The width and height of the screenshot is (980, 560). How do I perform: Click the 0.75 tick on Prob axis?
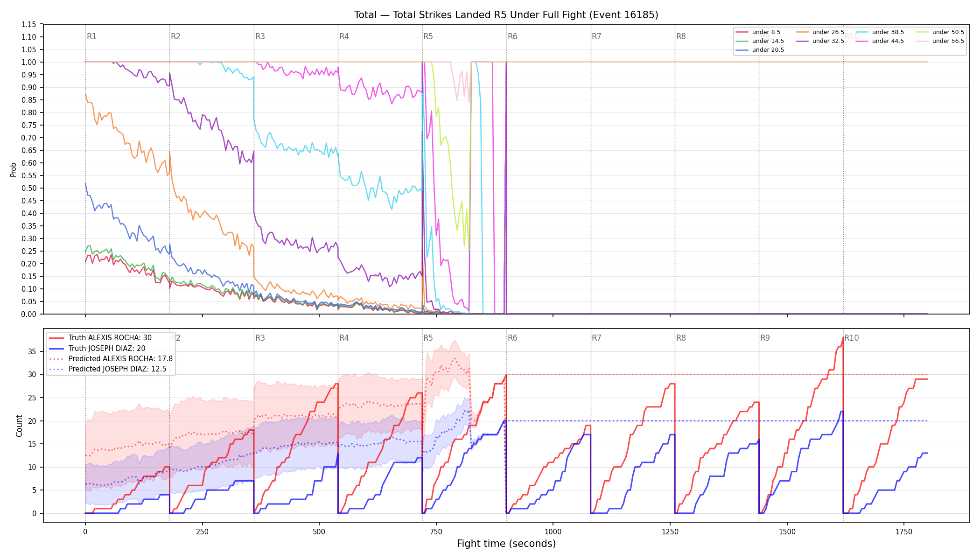(x=29, y=125)
